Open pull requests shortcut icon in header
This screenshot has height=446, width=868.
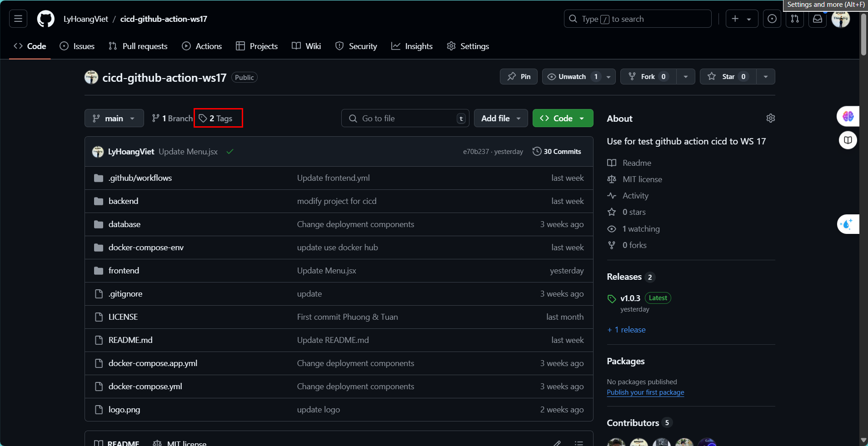[794, 19]
